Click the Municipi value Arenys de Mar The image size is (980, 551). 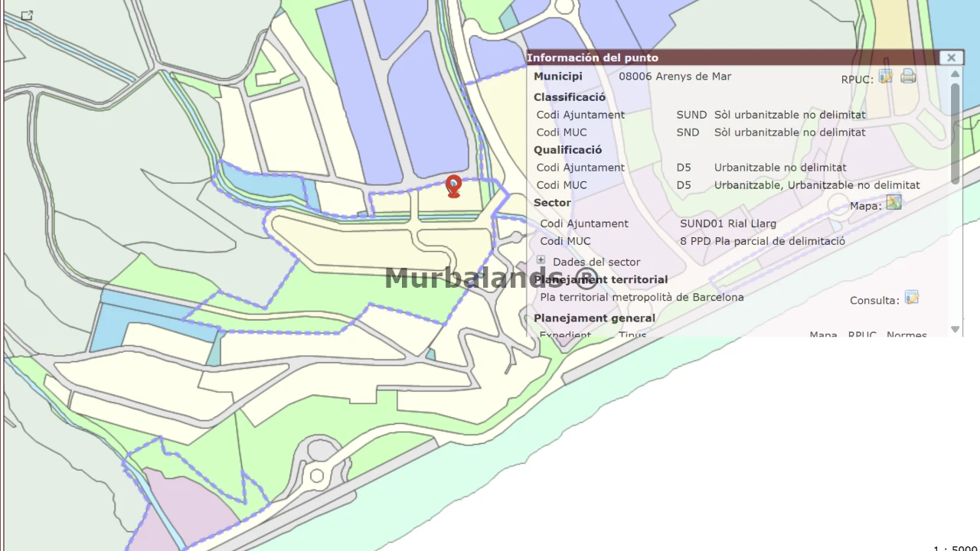(x=675, y=77)
